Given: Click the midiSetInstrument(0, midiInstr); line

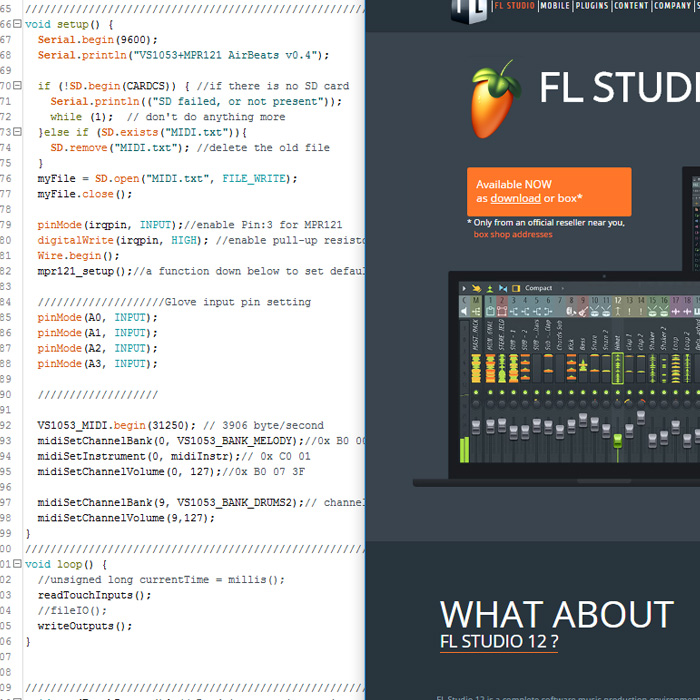Looking at the screenshot, I should tap(174, 456).
